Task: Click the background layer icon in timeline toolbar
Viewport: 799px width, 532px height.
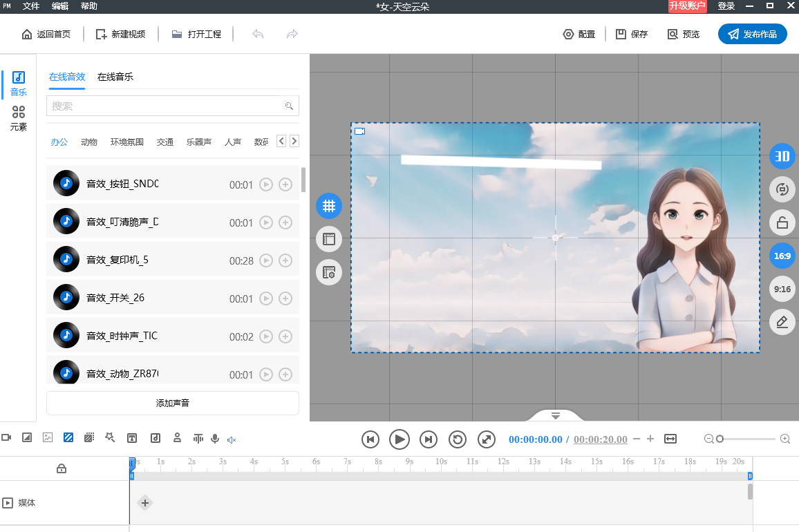Action: coord(27,438)
